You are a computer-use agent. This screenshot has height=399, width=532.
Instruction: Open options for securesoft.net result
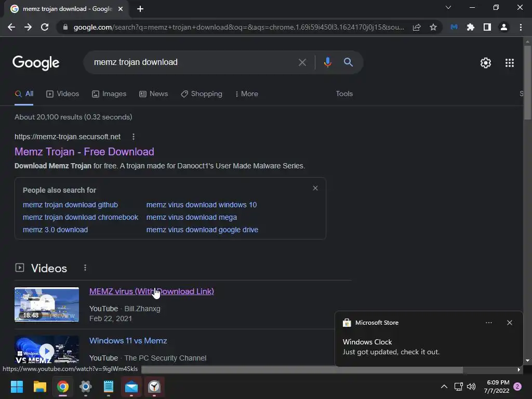(x=134, y=137)
